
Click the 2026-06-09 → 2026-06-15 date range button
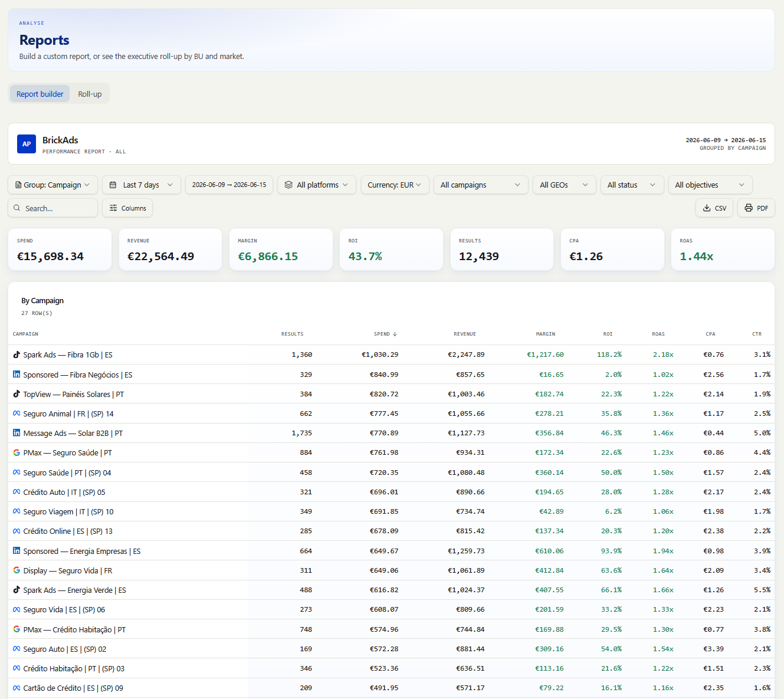[x=229, y=185]
